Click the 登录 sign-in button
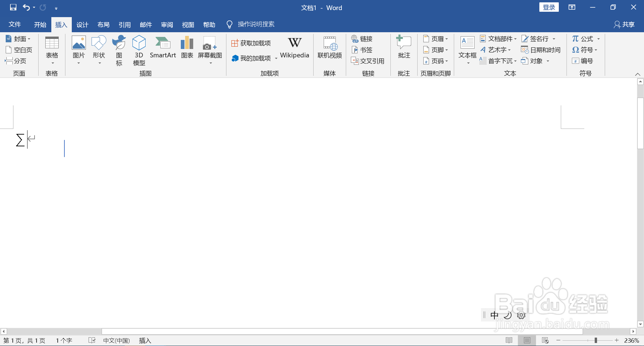This screenshot has width=644, height=346. pyautogui.click(x=549, y=7)
